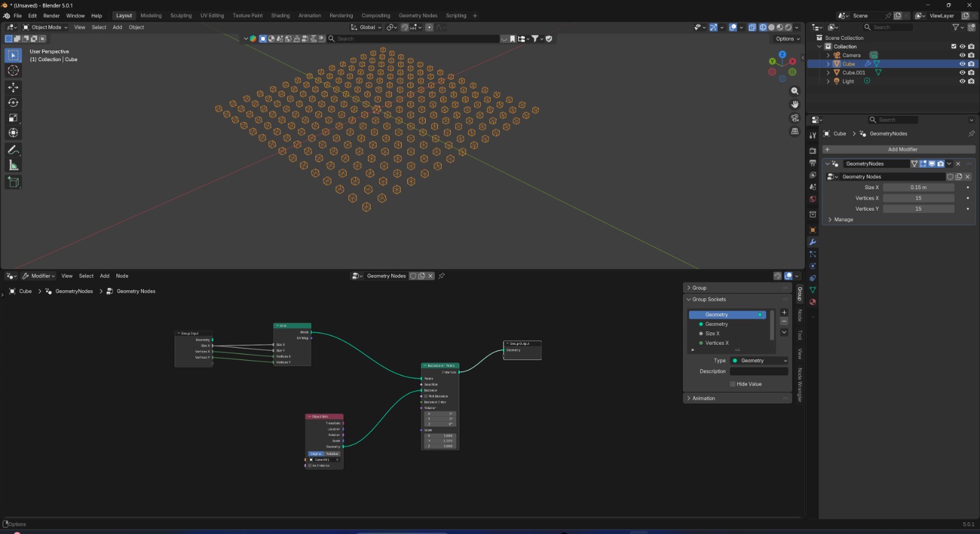Expand the Manage section in modifier
Screen dimensions: 980x534
(x=843, y=219)
